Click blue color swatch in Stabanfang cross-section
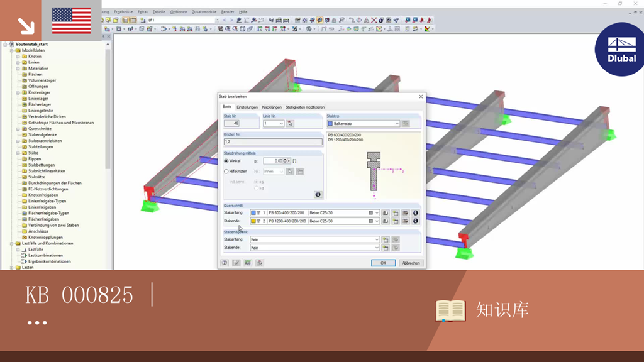The height and width of the screenshot is (362, 644). tap(253, 213)
